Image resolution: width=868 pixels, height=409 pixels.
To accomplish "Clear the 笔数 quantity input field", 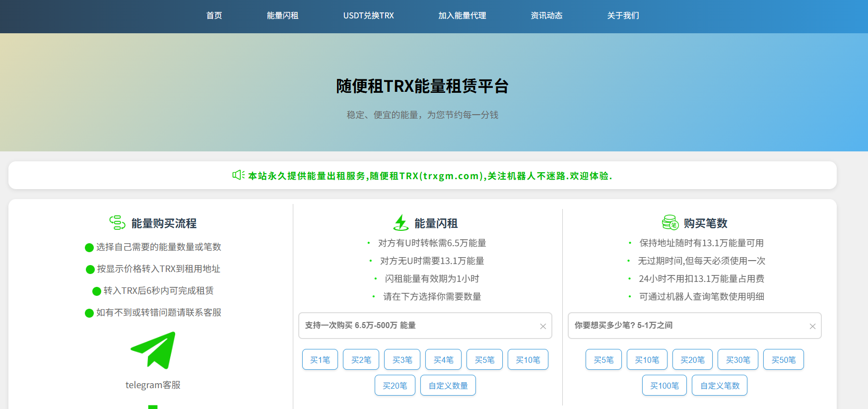I will coord(812,326).
